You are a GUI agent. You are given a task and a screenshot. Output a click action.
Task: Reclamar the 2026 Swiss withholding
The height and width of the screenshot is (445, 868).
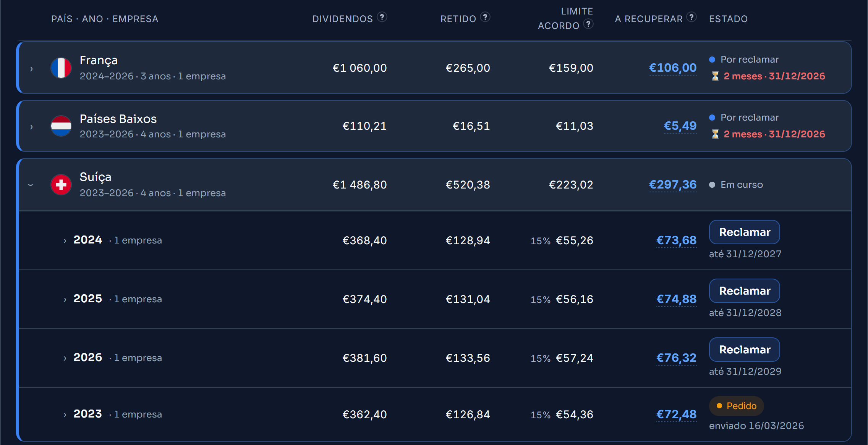click(x=744, y=350)
